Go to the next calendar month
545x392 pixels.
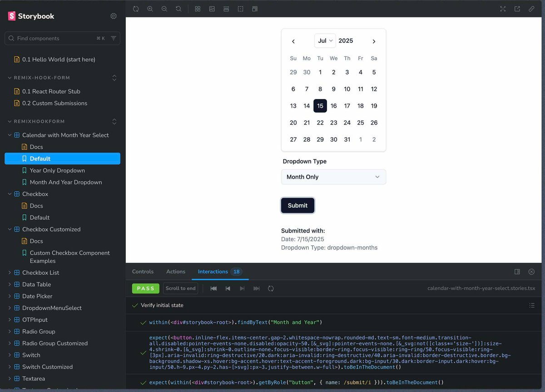[x=374, y=41]
